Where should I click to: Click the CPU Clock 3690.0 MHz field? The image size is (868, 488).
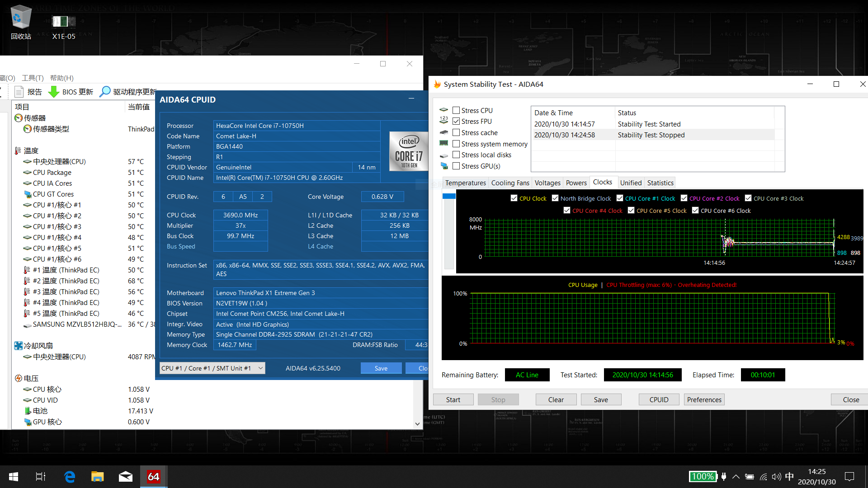(241, 215)
